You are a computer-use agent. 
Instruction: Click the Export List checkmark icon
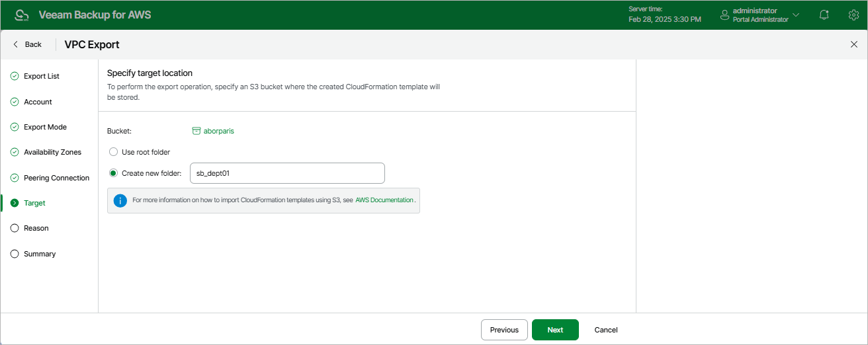[x=15, y=76]
